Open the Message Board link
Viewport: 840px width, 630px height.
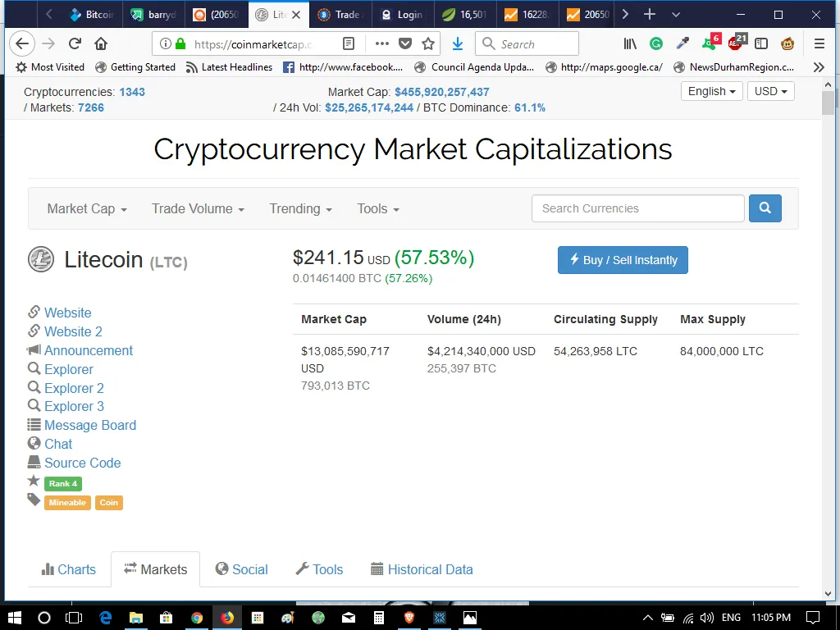click(90, 426)
